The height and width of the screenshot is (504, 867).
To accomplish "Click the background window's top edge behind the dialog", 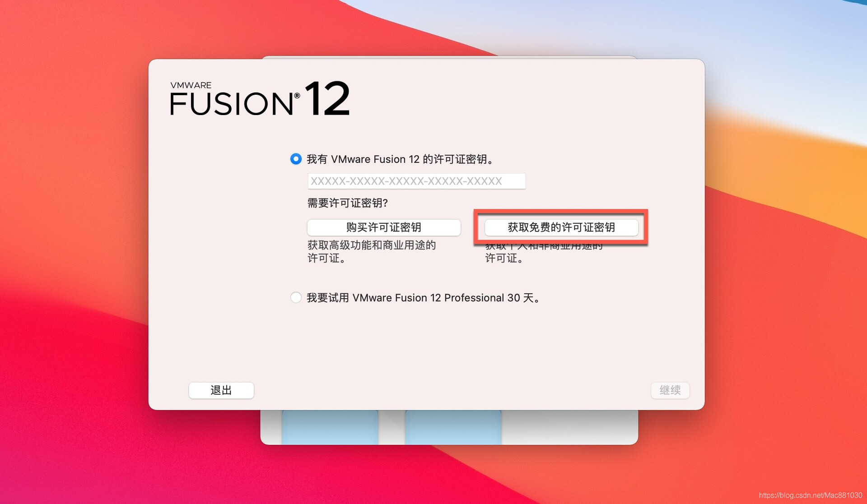I will coord(449,57).
